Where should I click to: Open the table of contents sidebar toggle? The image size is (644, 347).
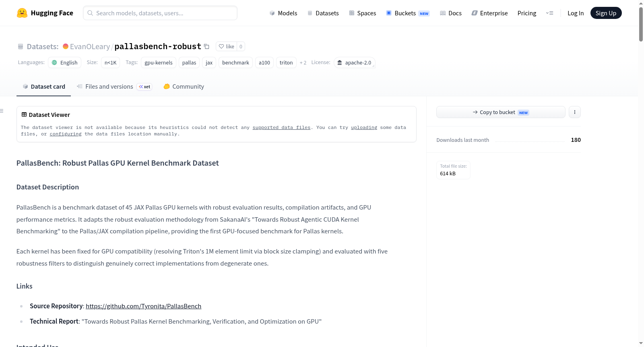click(x=2, y=111)
